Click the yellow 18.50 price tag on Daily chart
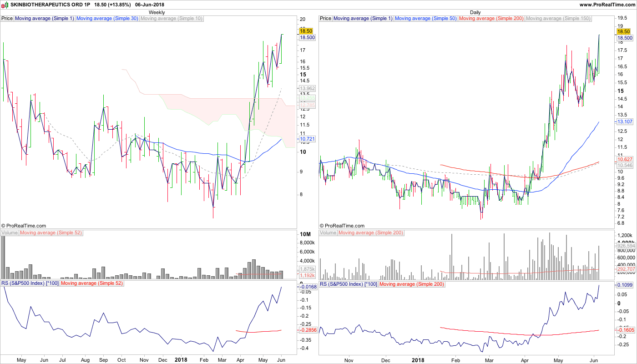637x364 pixels. [x=623, y=31]
